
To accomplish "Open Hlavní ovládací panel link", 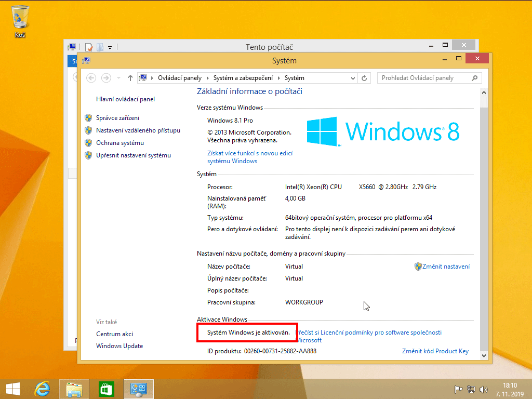I will tap(125, 99).
